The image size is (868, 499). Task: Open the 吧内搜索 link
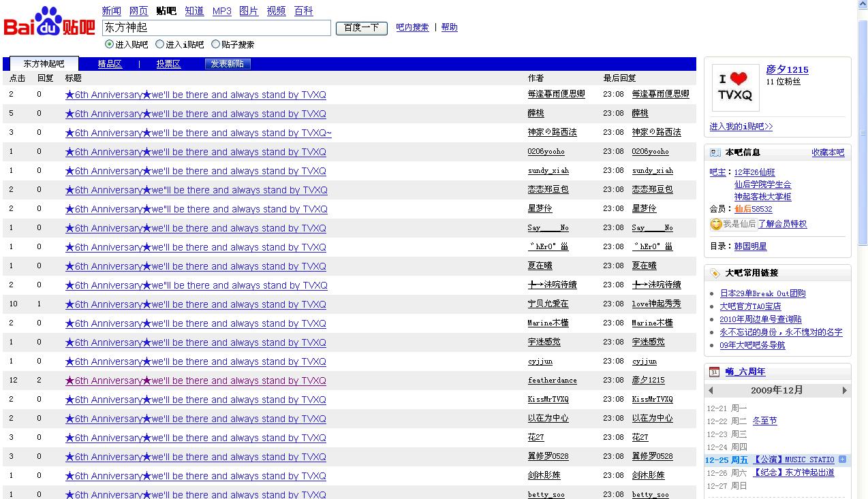(x=413, y=28)
